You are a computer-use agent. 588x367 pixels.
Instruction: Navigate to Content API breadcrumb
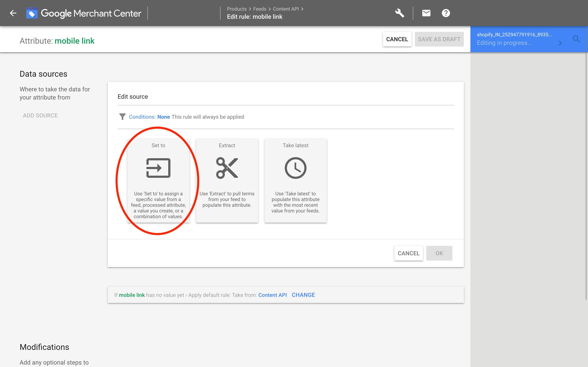tap(286, 9)
